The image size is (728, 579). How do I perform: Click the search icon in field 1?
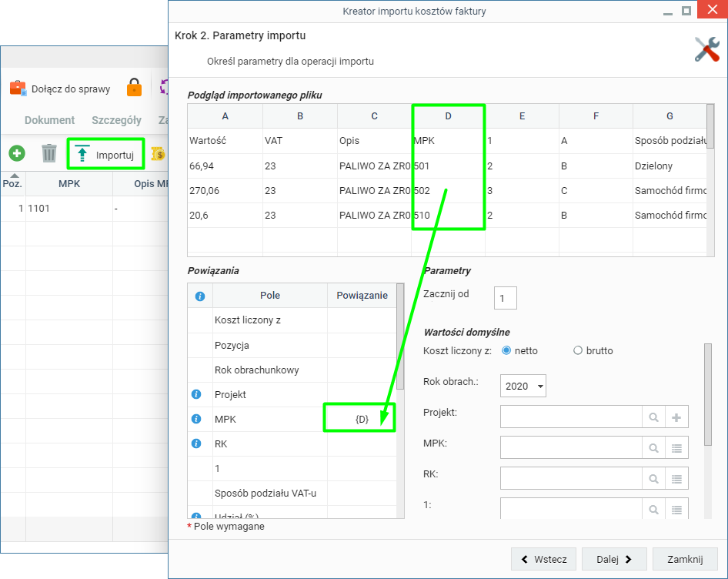(653, 509)
